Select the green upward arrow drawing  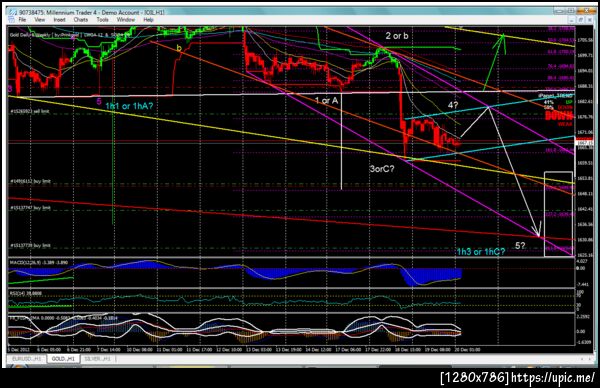(x=494, y=62)
